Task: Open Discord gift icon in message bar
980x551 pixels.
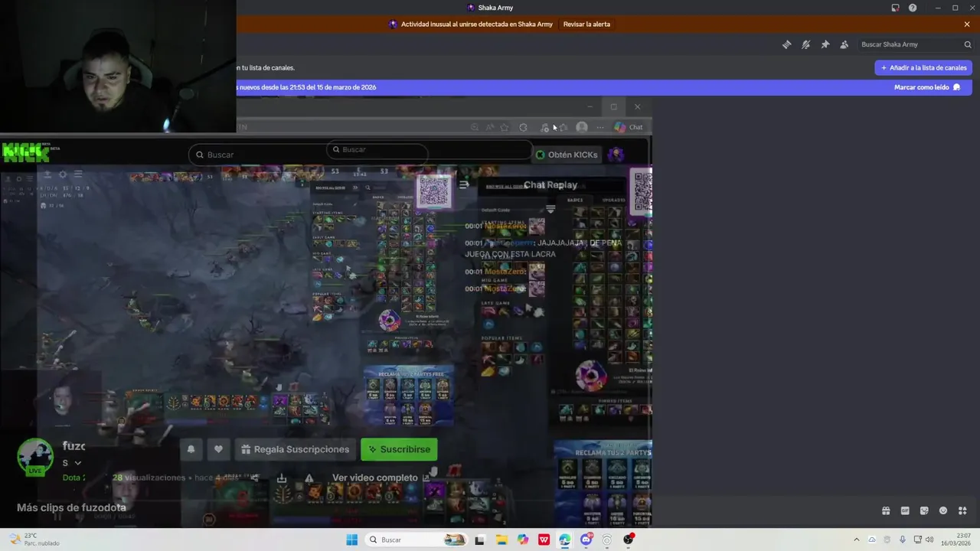Action: point(886,510)
